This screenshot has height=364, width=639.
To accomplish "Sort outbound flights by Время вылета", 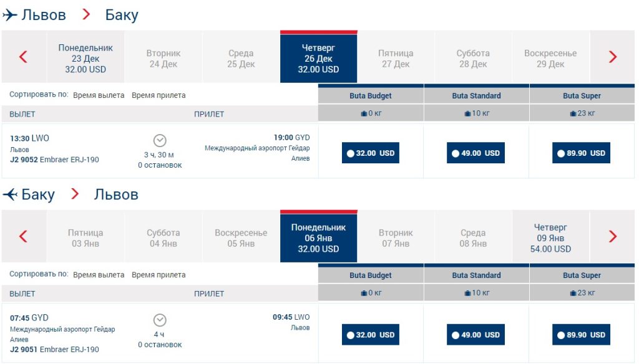I will (x=98, y=95).
